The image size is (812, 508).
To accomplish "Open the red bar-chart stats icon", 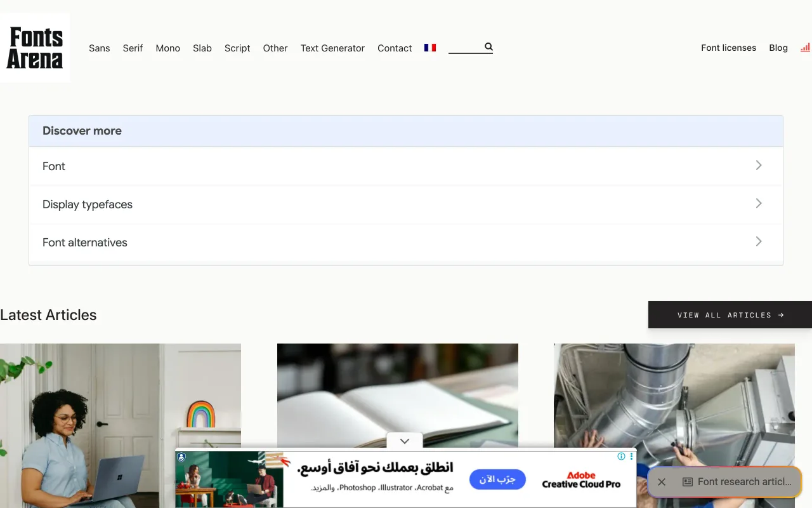I will point(805,48).
